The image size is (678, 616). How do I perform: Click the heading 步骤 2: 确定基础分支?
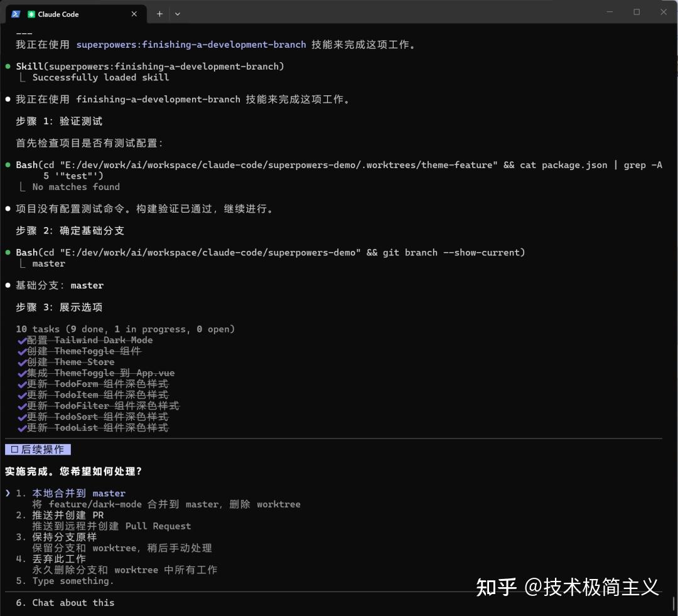[70, 231]
